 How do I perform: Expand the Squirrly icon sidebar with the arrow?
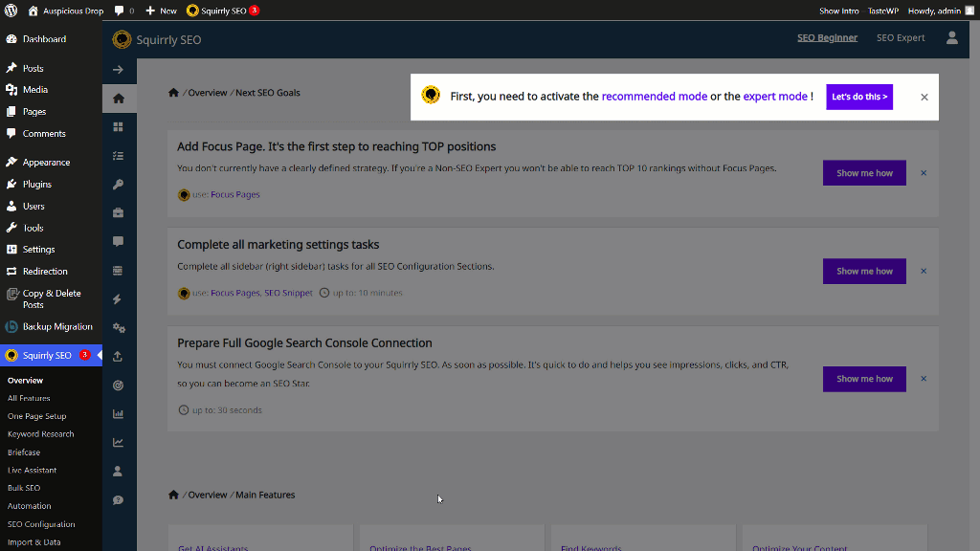(x=118, y=69)
